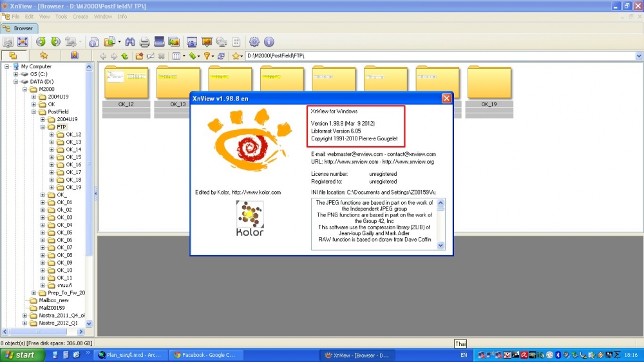This screenshot has width=644, height=362.
Task: Collapse the PostField tree node
Action: click(33, 112)
